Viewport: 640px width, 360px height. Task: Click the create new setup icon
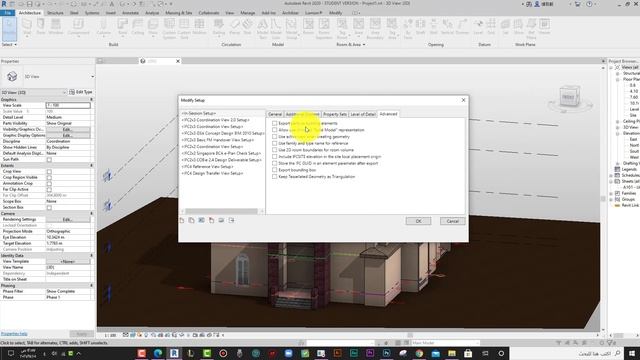pos(182,220)
